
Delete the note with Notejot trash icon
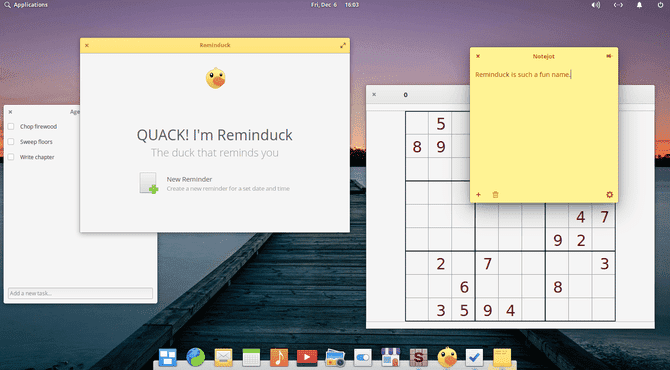(x=495, y=195)
